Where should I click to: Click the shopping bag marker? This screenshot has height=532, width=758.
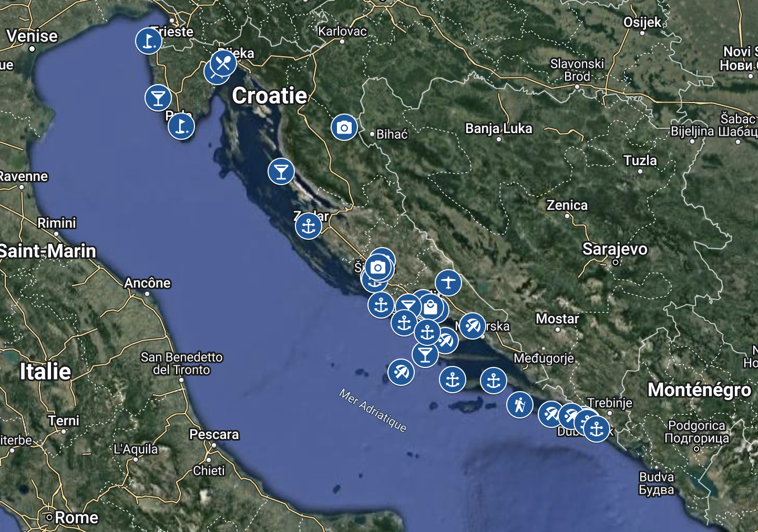[x=431, y=308]
